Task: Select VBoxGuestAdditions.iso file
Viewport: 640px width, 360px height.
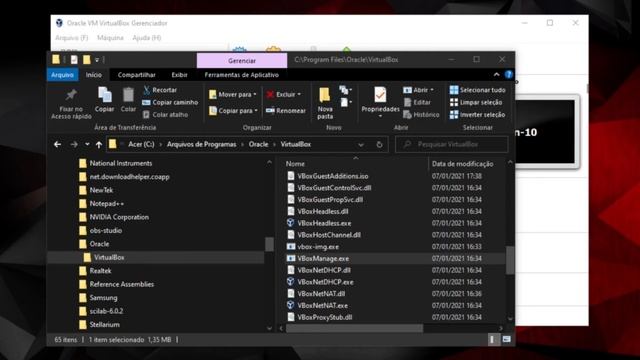Action: (333, 176)
